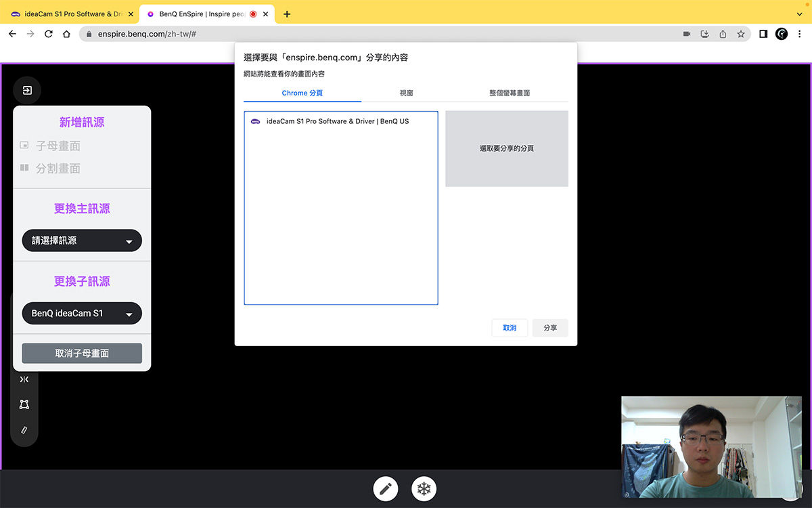Screen dimensions: 812x508
Task: Open the tab search chevron at top right
Action: [800, 14]
